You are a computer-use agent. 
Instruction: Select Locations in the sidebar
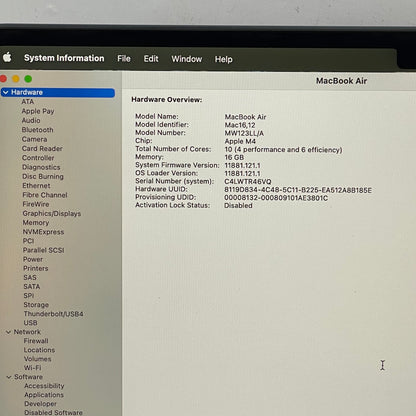click(x=39, y=350)
